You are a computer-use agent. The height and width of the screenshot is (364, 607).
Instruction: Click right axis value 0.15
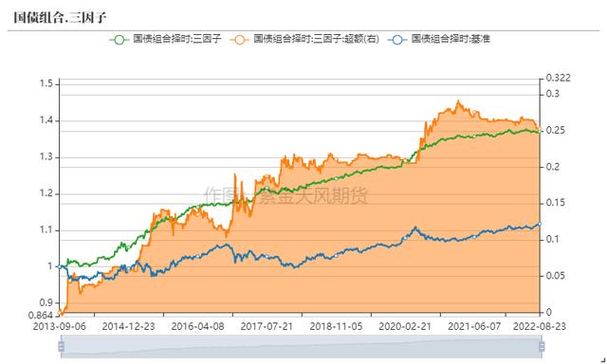556,203
